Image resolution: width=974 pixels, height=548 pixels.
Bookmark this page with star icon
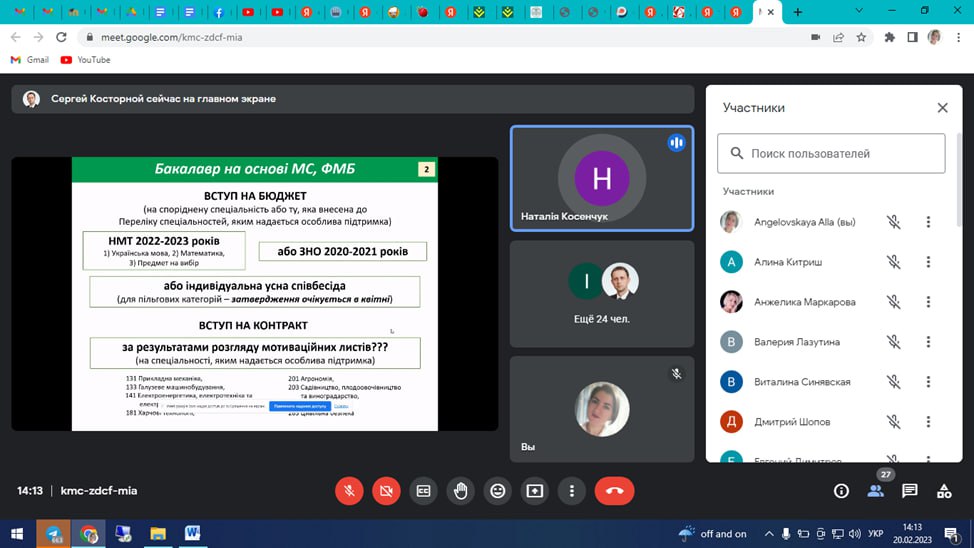click(861, 37)
